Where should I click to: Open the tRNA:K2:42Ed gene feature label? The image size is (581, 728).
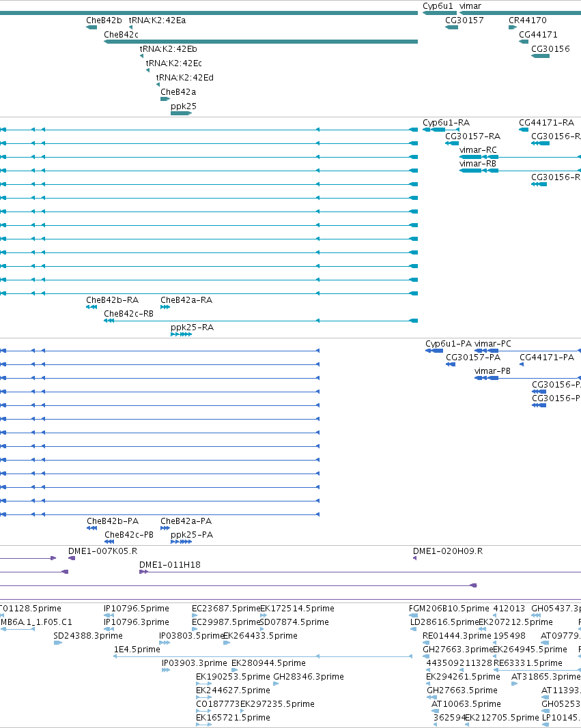point(185,78)
